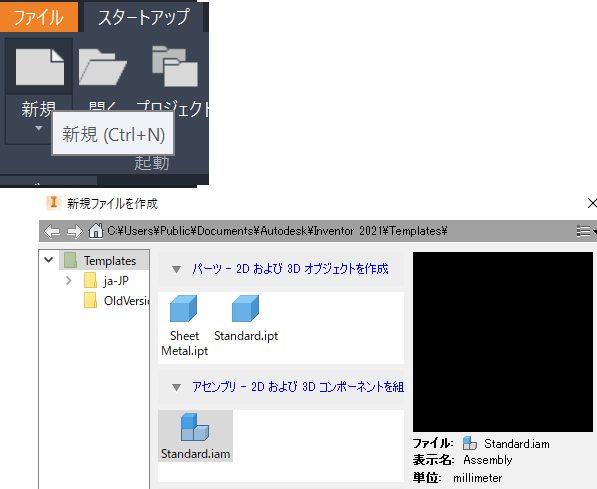Click the 開く open folder icon
597x489 pixels.
point(102,67)
